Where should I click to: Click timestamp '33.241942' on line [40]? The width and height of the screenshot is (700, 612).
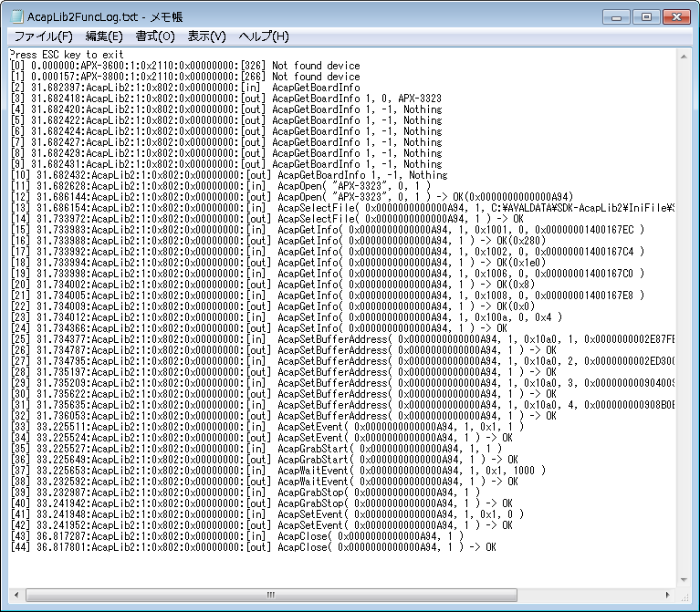click(62, 503)
